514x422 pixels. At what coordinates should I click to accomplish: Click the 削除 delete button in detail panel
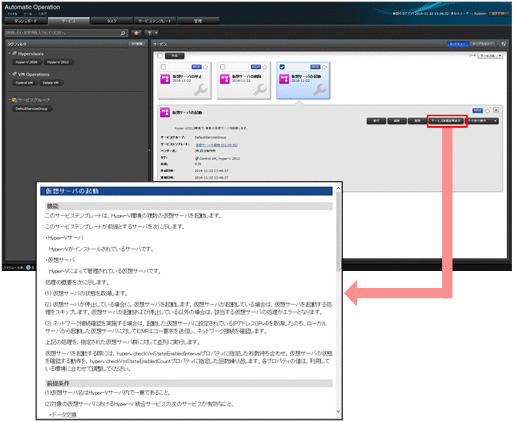(x=417, y=121)
